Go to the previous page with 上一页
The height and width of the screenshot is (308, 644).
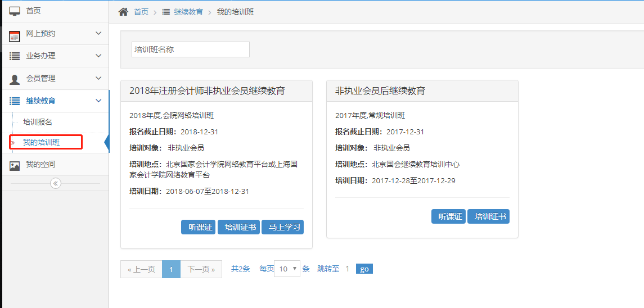[141, 269]
